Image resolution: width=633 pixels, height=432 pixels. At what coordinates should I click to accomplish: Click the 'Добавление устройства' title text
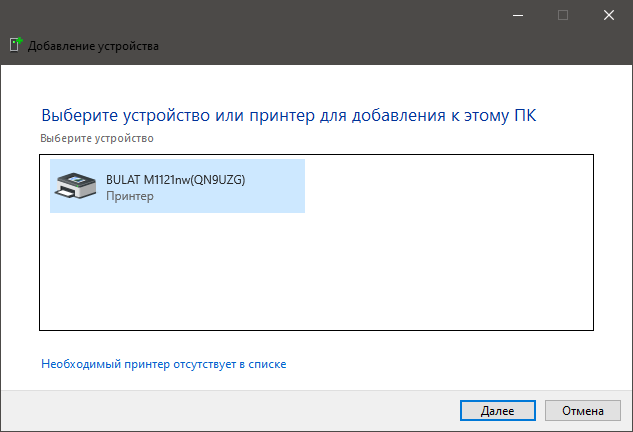94,45
